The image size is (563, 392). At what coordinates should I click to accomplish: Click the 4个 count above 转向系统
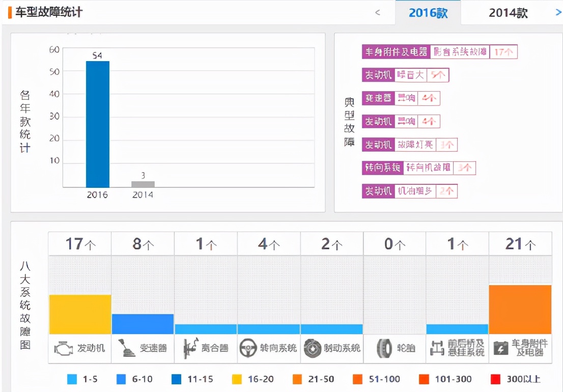pyautogui.click(x=269, y=244)
